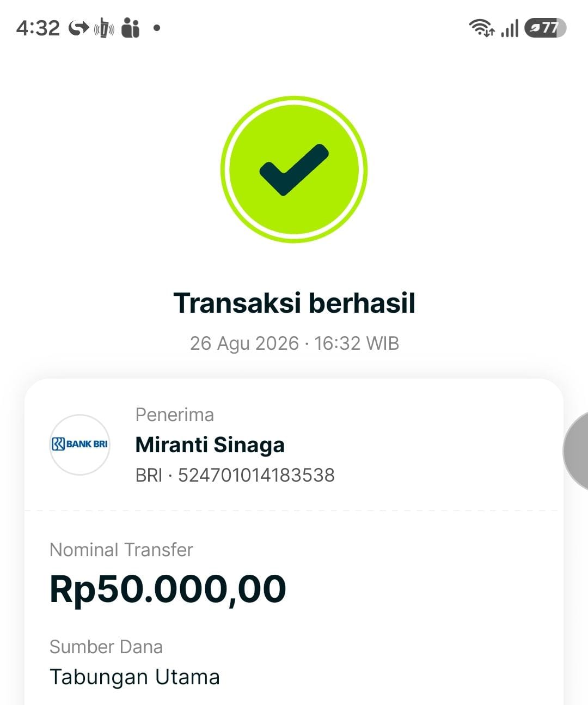
Task: Tap the notification dot in the status bar
Action: pyautogui.click(x=157, y=28)
